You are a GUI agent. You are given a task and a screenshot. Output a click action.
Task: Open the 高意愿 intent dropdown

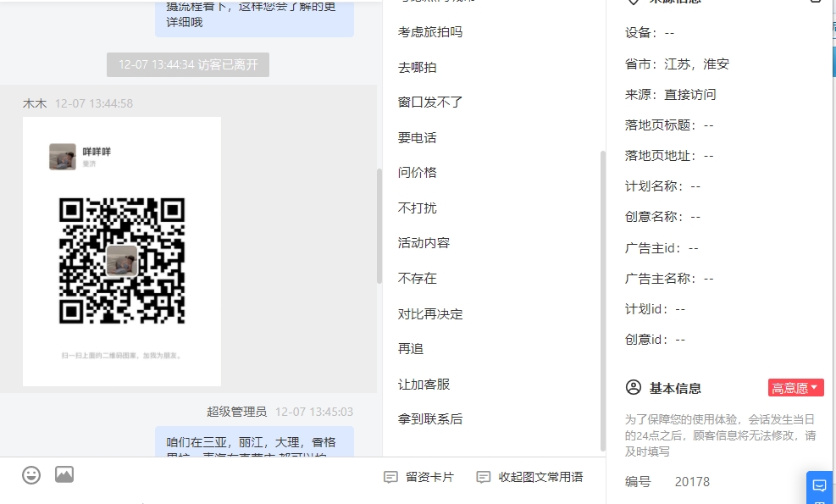point(796,388)
